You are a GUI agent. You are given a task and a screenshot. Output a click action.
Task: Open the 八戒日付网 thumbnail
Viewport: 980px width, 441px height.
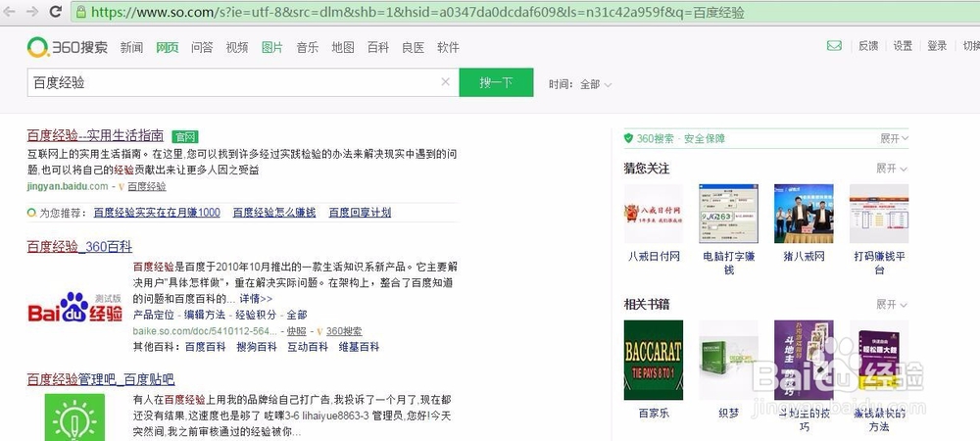tap(654, 214)
